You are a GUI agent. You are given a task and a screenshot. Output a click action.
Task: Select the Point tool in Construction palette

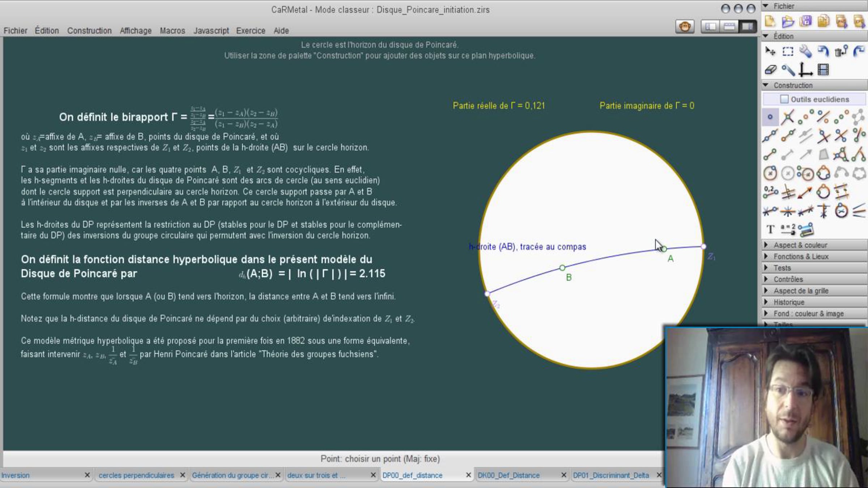pos(770,117)
